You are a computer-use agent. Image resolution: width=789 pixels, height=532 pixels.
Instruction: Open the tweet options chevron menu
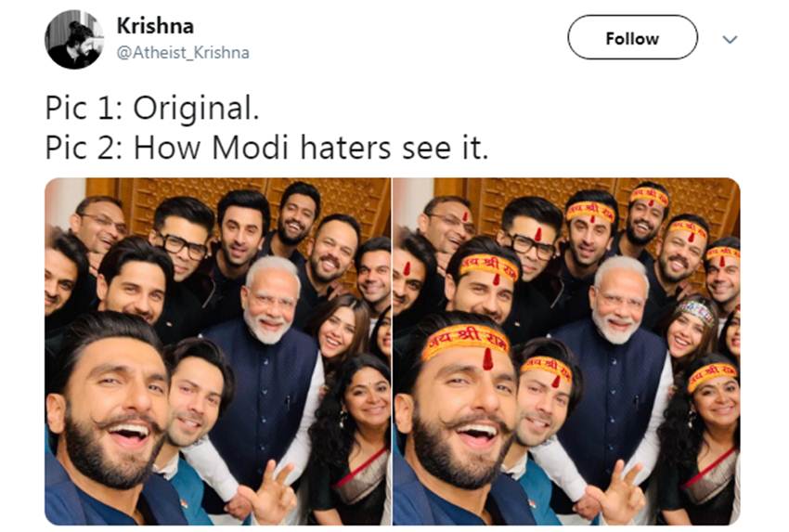coord(730,39)
